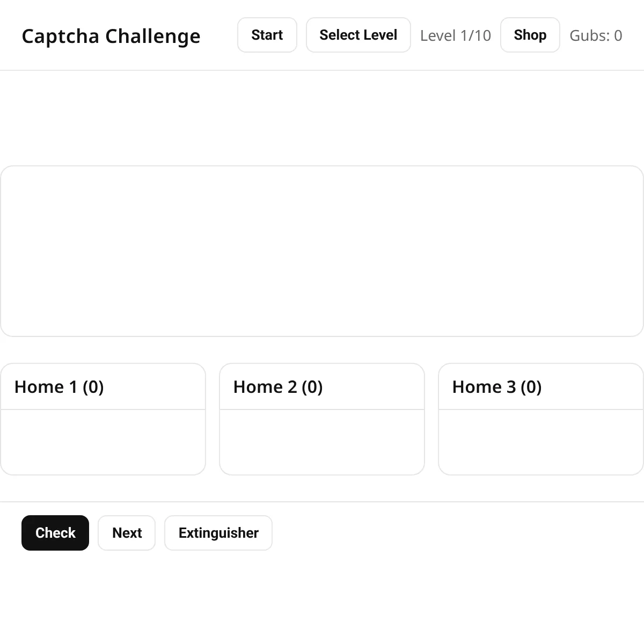The height and width of the screenshot is (644, 644).
Task: Click the empty Home 1 drop zone
Action: click(x=103, y=442)
